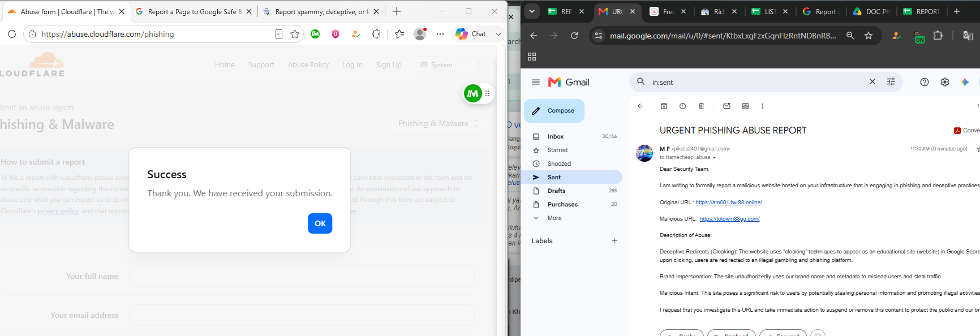
Task: Refresh the Cloudflare abuse page in Edge
Action: click(12, 34)
